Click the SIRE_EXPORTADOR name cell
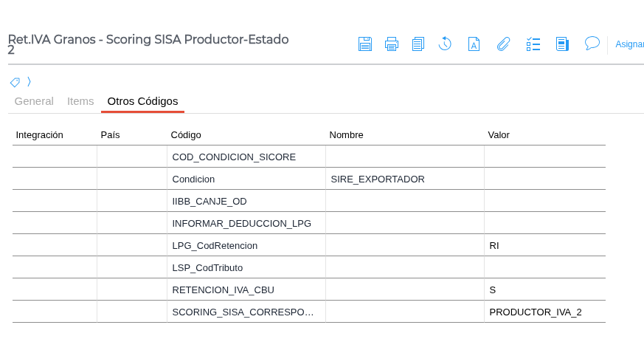 coord(378,179)
